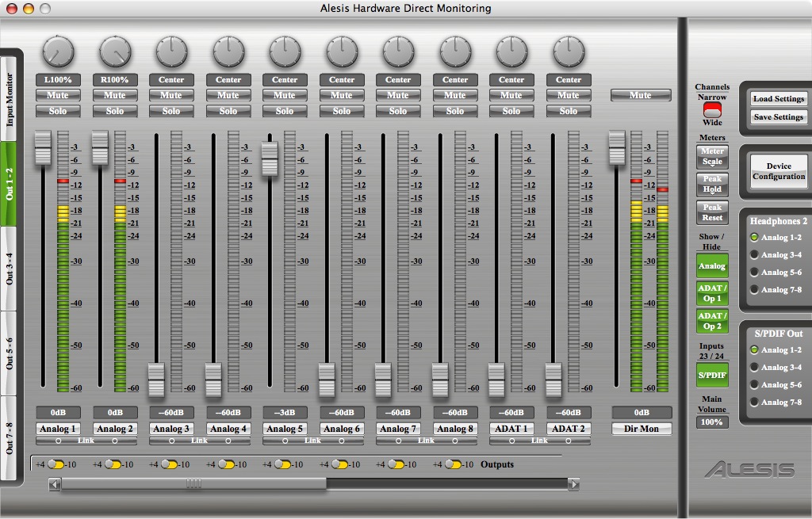Image resolution: width=812 pixels, height=519 pixels.
Task: Click the Dir Mon label field
Action: [642, 429]
